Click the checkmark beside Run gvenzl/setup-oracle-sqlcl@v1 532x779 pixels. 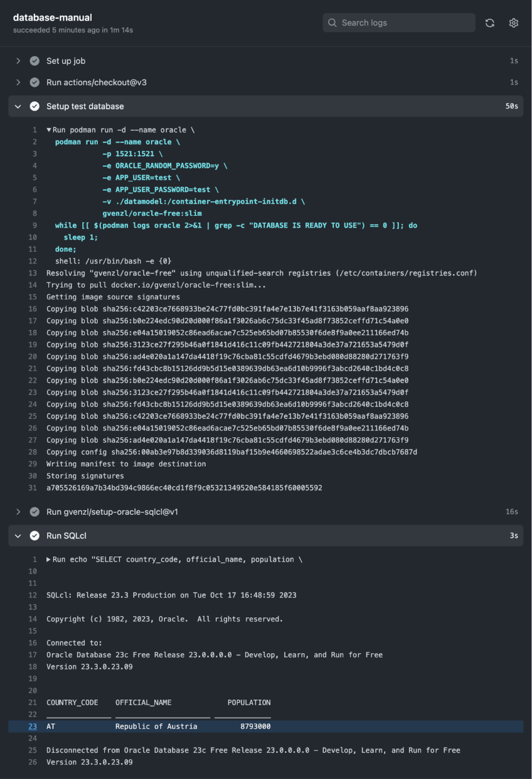point(33,512)
